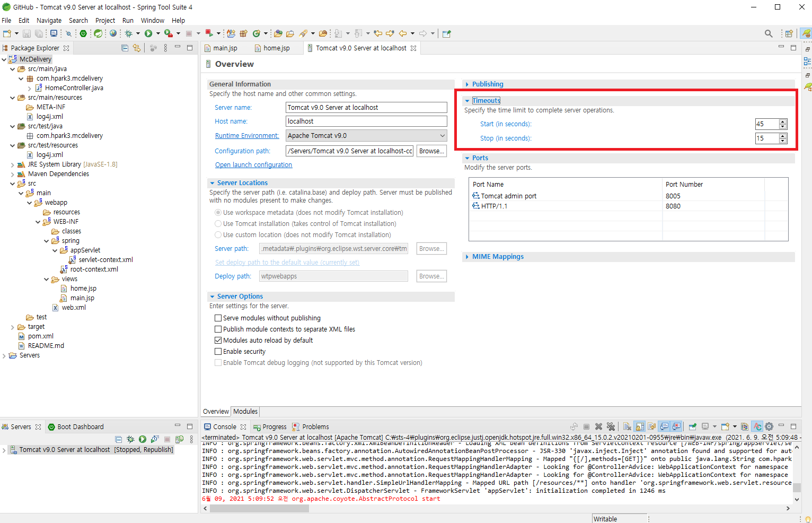The height and width of the screenshot is (523, 812).
Task: Collapse the Server Options section
Action: 212,297
